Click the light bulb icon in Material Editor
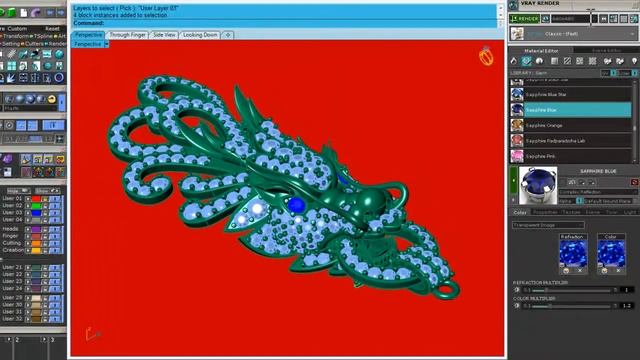The height and width of the screenshot is (360, 640). coord(634,61)
